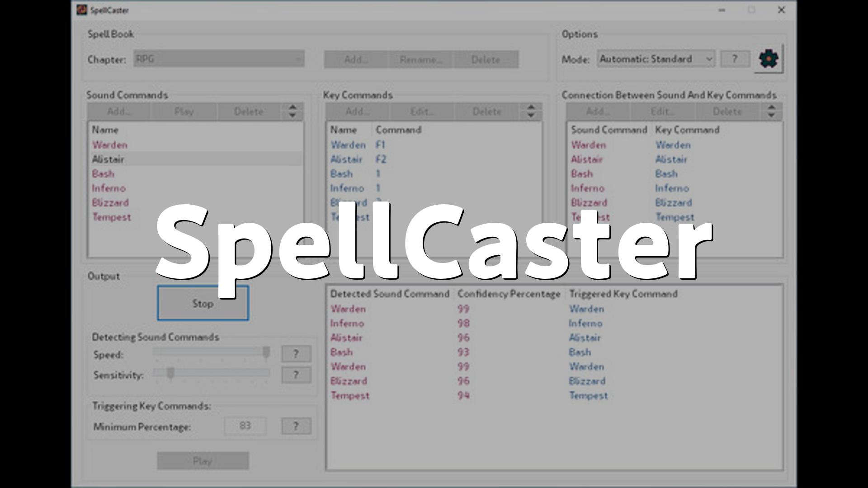Image resolution: width=868 pixels, height=488 pixels.
Task: Add a new sound-key connection
Action: pos(598,112)
